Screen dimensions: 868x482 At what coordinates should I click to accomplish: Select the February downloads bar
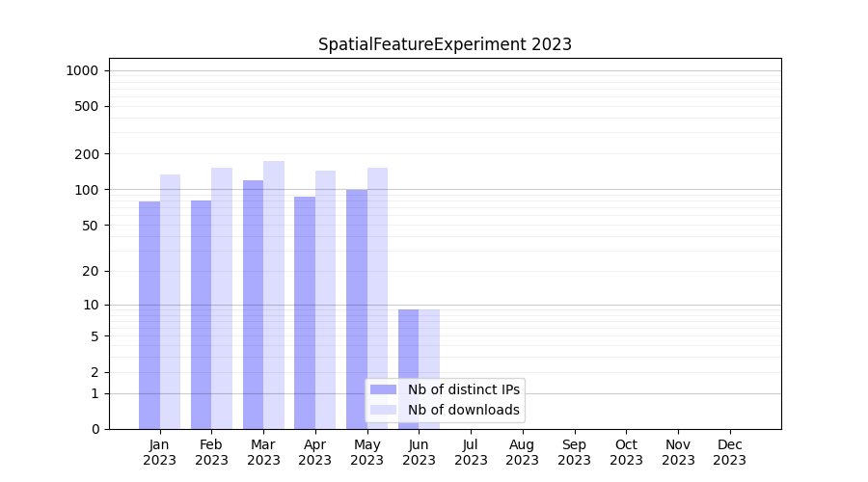(x=222, y=299)
